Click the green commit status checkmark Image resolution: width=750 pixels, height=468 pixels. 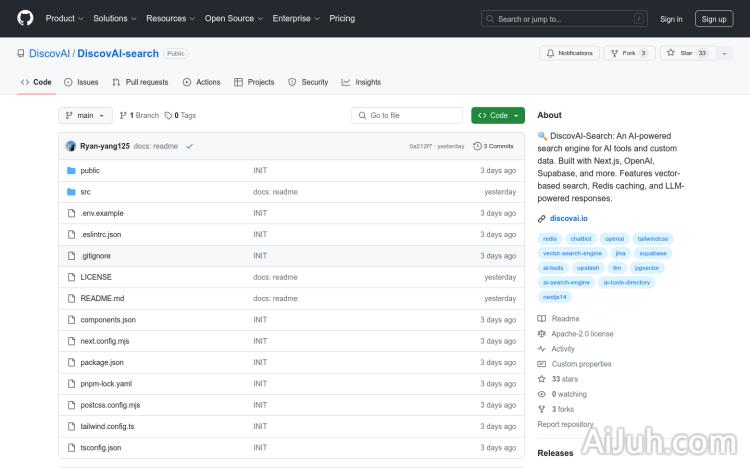[x=189, y=146]
